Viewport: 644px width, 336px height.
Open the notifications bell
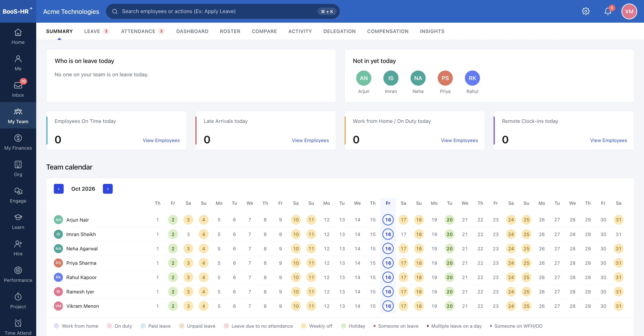[x=608, y=11]
